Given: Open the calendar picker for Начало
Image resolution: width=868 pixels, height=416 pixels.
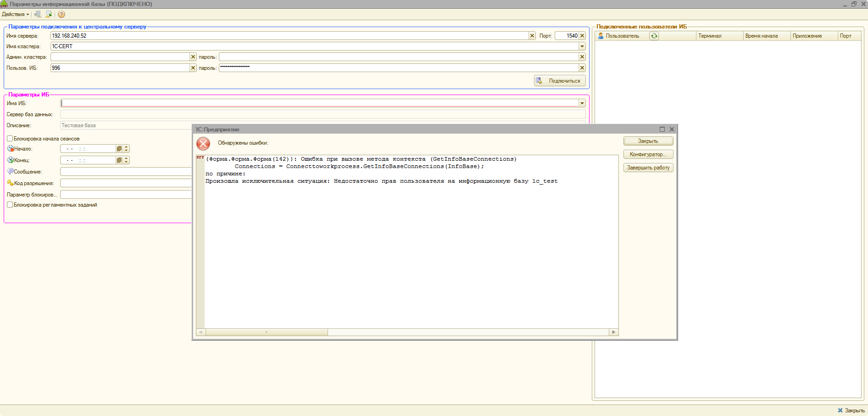Looking at the screenshot, I should tap(119, 149).
